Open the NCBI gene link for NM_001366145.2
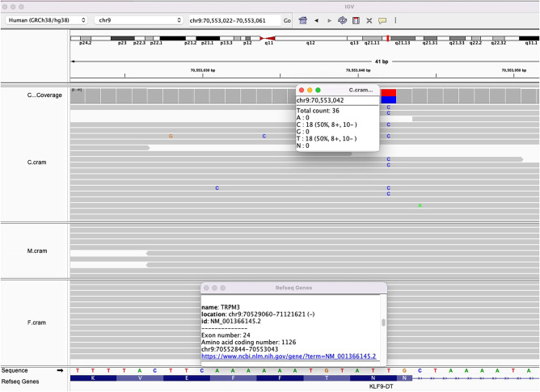The width and height of the screenshot is (540, 392). coord(289,356)
